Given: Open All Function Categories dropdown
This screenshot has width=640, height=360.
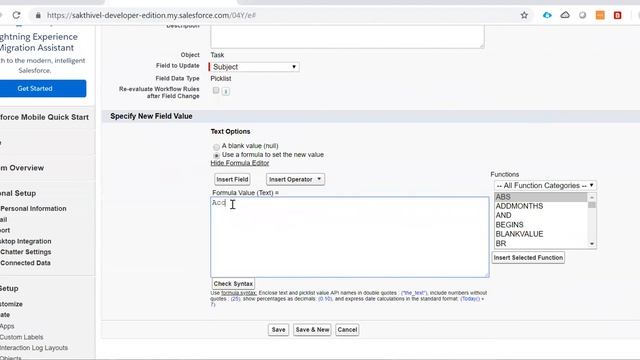Looking at the screenshot, I should coord(545,186).
